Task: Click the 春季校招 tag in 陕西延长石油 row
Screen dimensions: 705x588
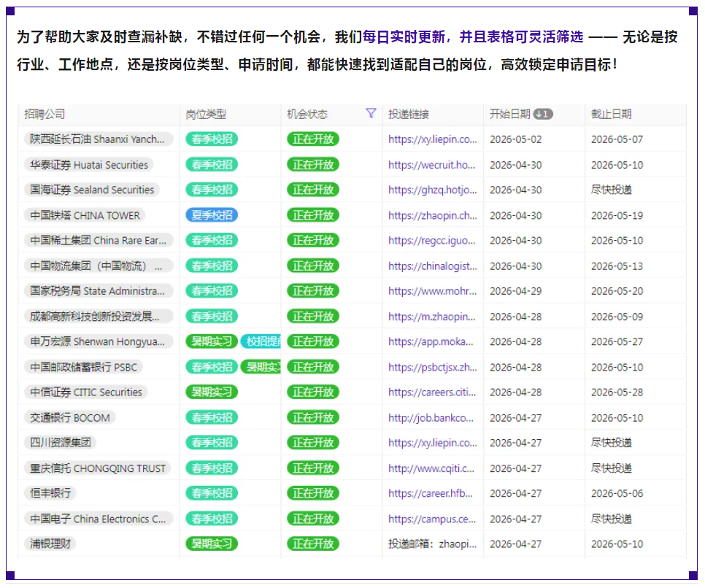Action: [x=212, y=139]
